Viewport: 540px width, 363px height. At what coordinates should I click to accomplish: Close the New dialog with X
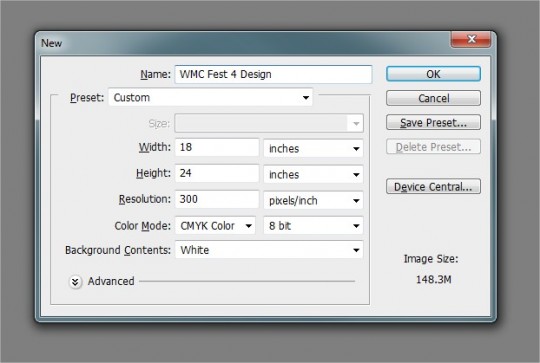pos(471,39)
